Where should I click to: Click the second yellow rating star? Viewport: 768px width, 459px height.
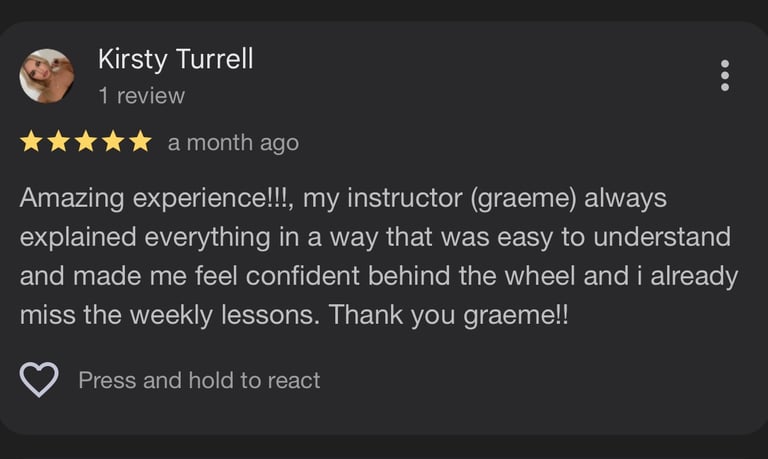click(59, 141)
